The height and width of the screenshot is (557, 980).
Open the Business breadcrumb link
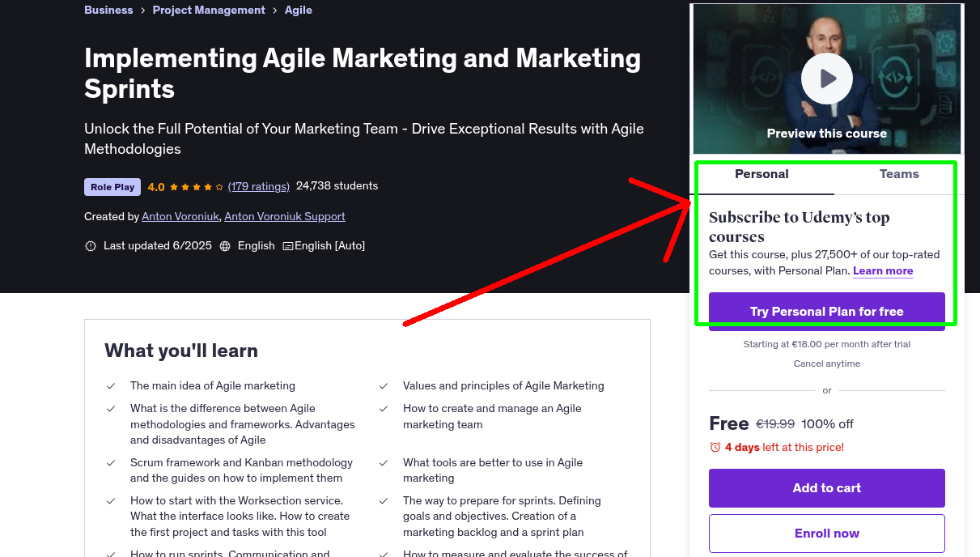click(108, 10)
